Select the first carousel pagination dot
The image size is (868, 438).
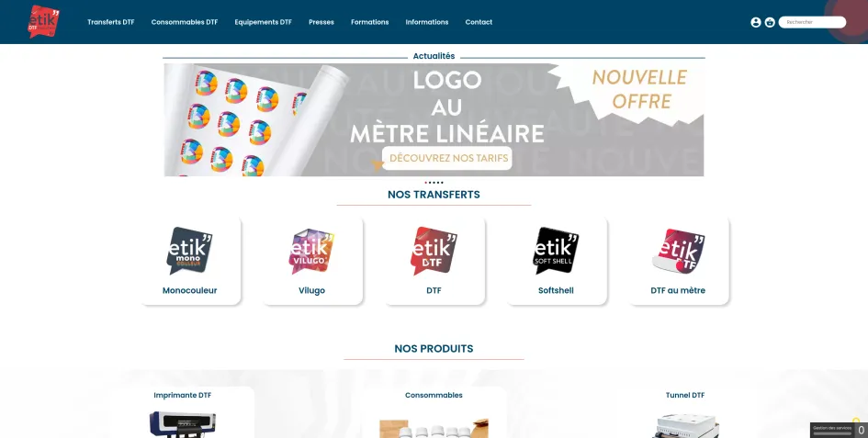click(x=425, y=182)
